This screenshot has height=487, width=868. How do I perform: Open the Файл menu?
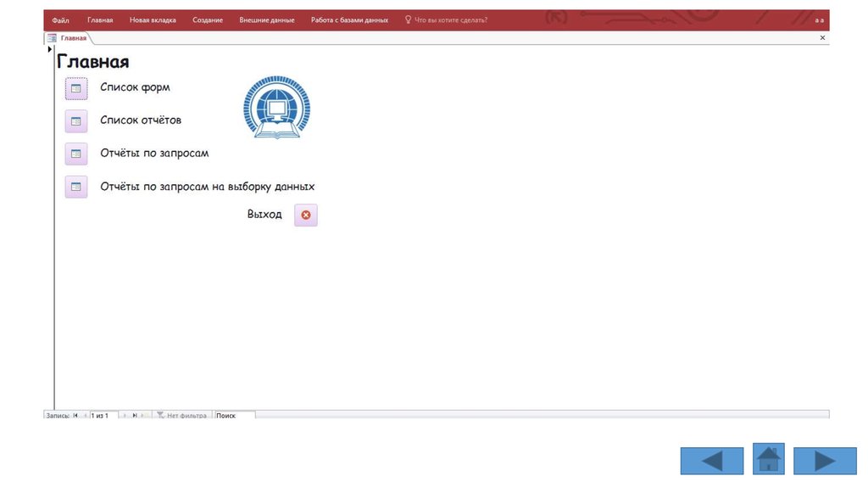pos(60,20)
